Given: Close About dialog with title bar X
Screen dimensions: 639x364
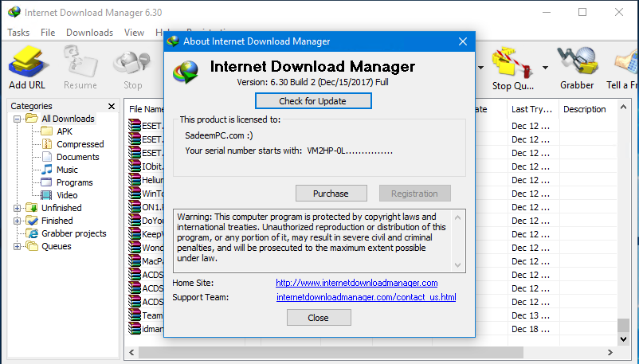Looking at the screenshot, I should pyautogui.click(x=463, y=41).
